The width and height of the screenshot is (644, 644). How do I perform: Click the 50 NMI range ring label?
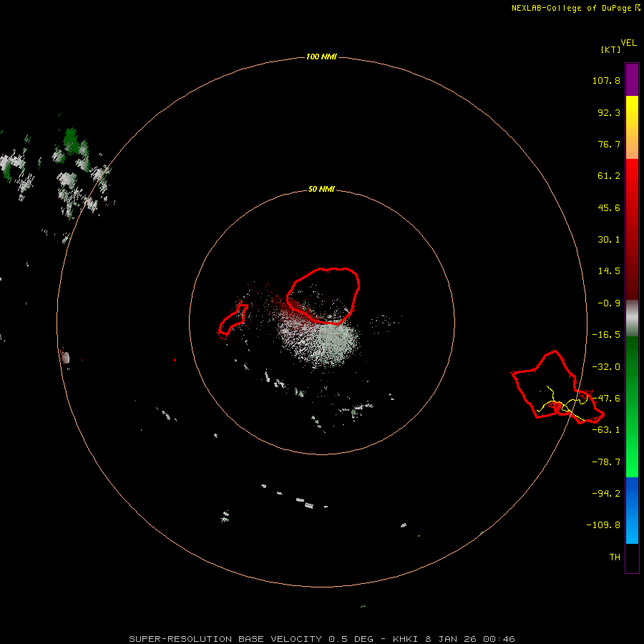tap(321, 189)
